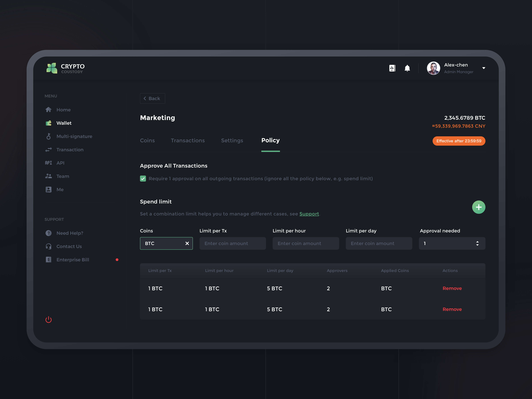
Task: Expand Alex-chen profile dropdown arrow
Action: pos(484,68)
